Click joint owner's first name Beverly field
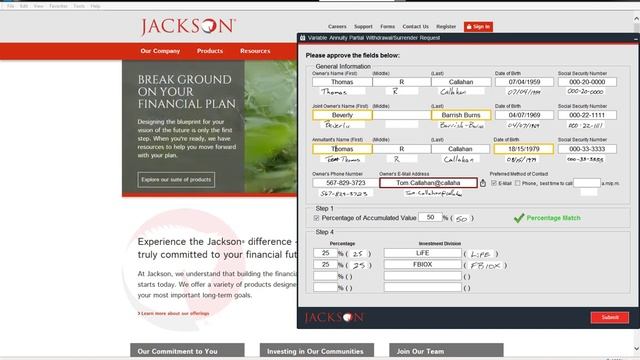640x360 pixels. tap(342, 115)
